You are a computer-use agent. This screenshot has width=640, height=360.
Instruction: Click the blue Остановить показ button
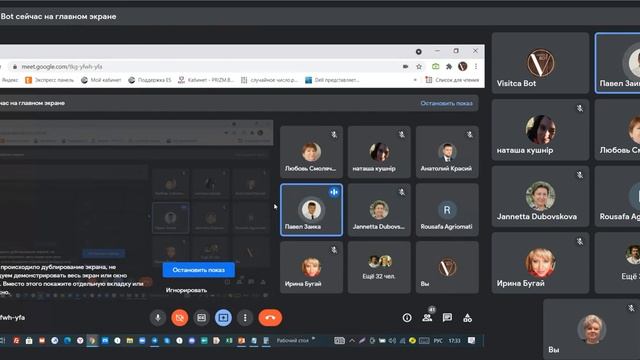click(199, 270)
